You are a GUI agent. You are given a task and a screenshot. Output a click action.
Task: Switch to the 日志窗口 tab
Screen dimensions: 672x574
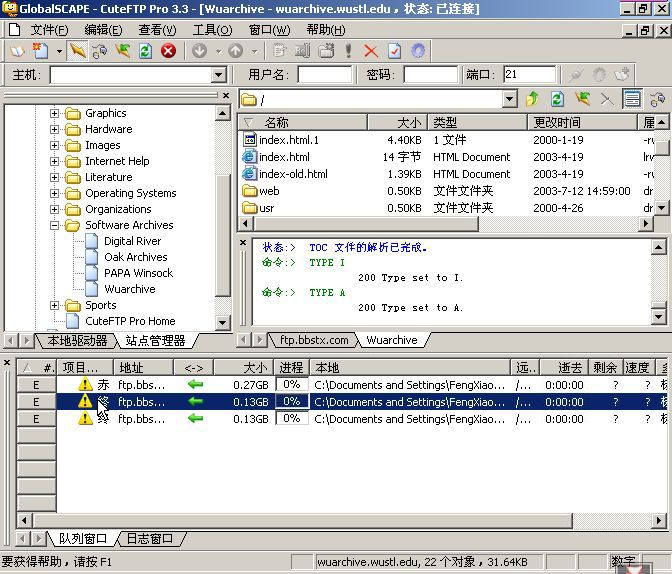click(148, 539)
